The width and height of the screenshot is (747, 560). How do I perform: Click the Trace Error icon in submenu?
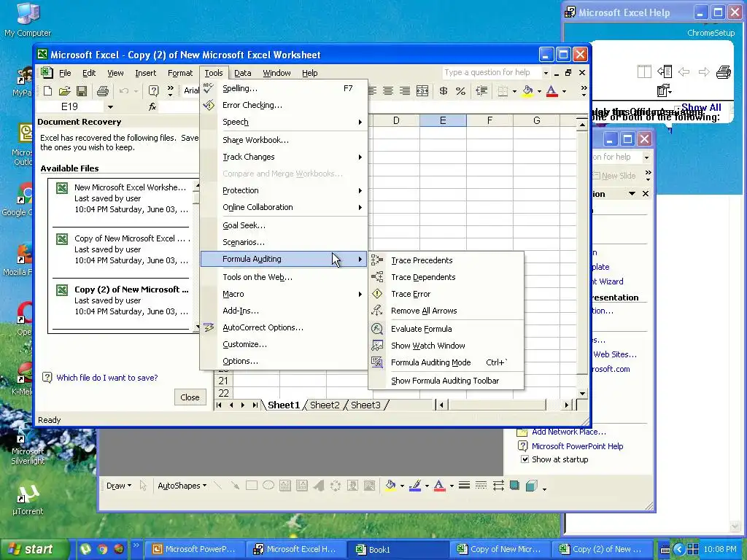tap(377, 294)
